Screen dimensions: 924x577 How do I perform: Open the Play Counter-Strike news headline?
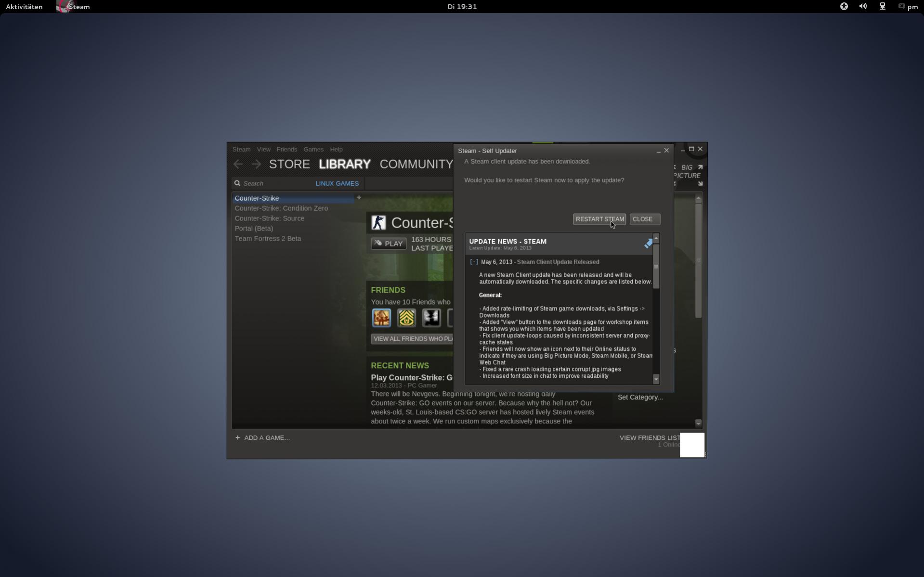pos(412,378)
